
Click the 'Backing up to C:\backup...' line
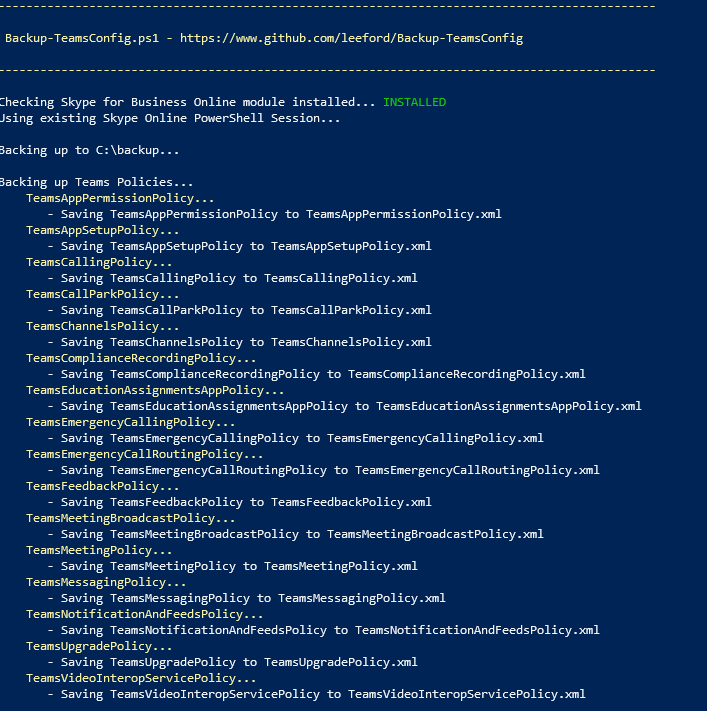pos(90,150)
